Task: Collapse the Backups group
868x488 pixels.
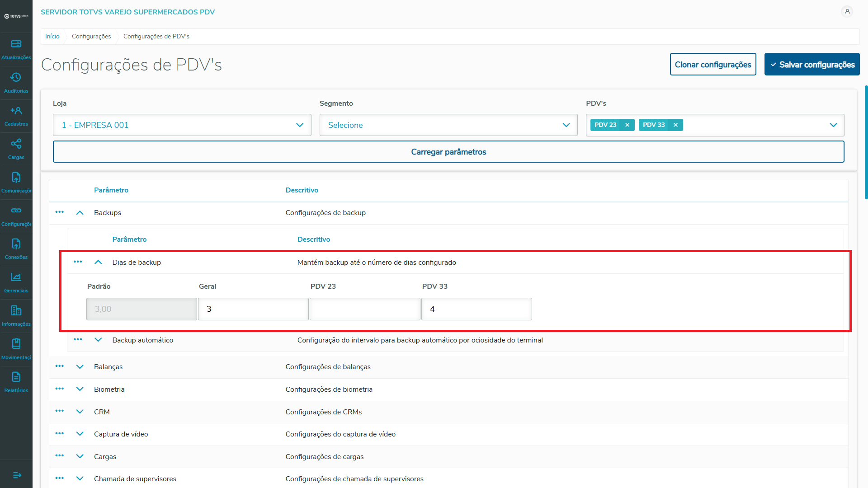Action: (x=80, y=213)
